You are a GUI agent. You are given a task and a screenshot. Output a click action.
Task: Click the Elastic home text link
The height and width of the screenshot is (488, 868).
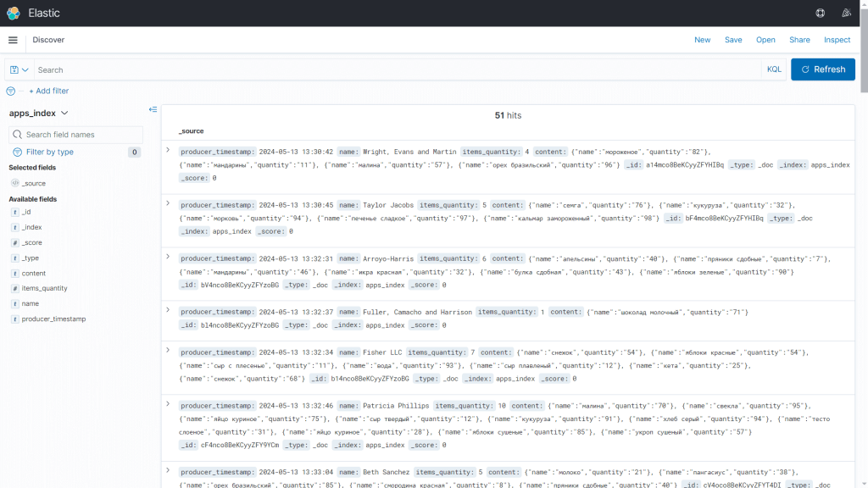click(44, 13)
